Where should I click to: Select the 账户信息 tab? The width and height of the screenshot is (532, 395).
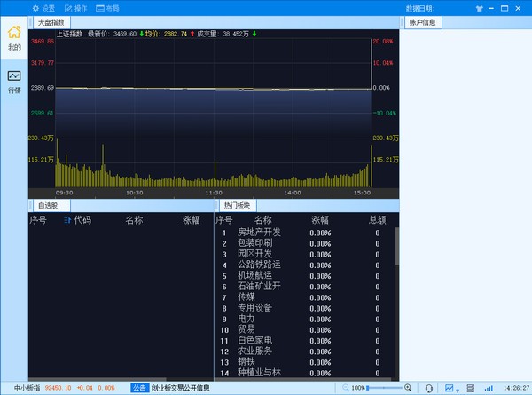[x=421, y=22]
